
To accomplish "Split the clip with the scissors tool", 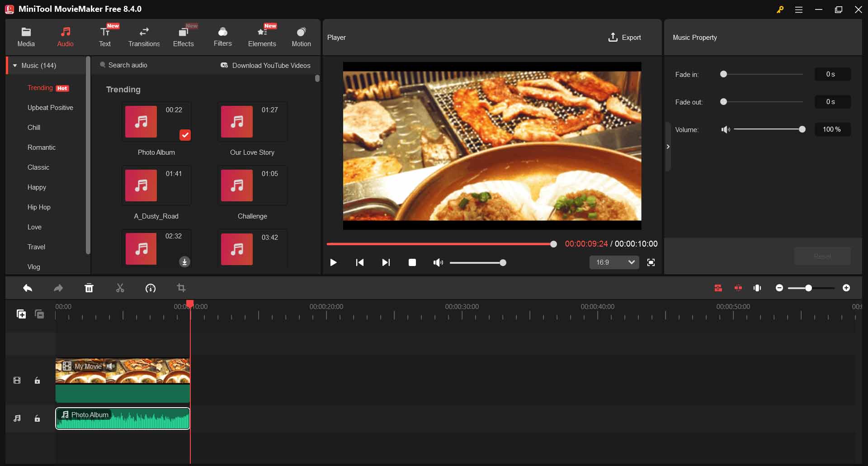I will pos(120,288).
